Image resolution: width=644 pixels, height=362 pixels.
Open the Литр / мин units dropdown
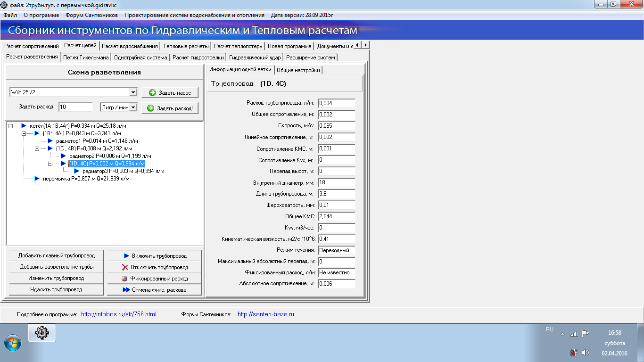click(133, 107)
